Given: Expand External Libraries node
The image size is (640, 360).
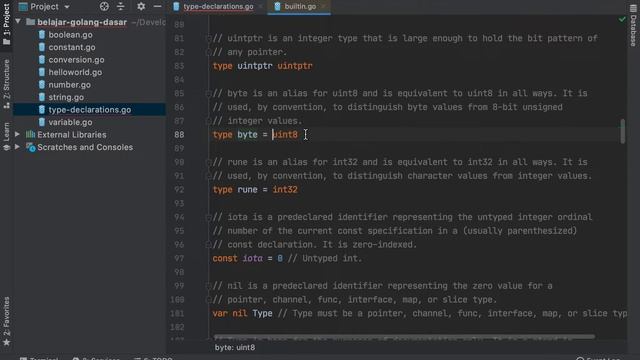Looking at the screenshot, I should 18,134.
